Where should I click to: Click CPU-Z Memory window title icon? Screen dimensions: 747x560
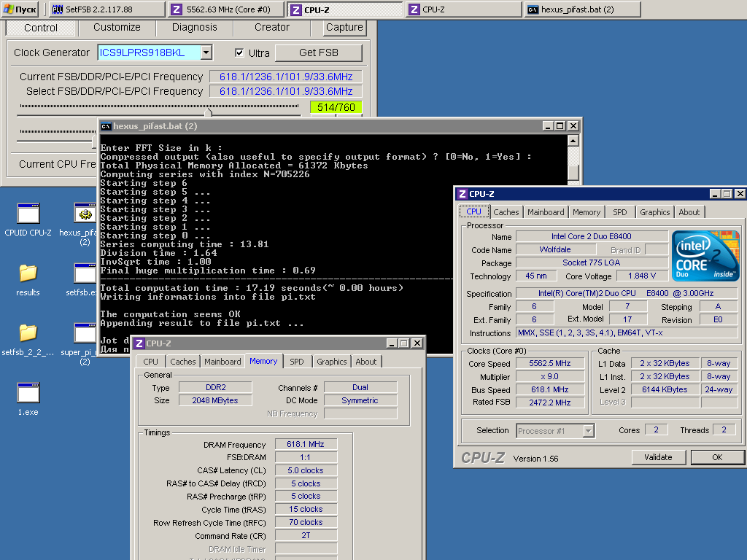139,343
